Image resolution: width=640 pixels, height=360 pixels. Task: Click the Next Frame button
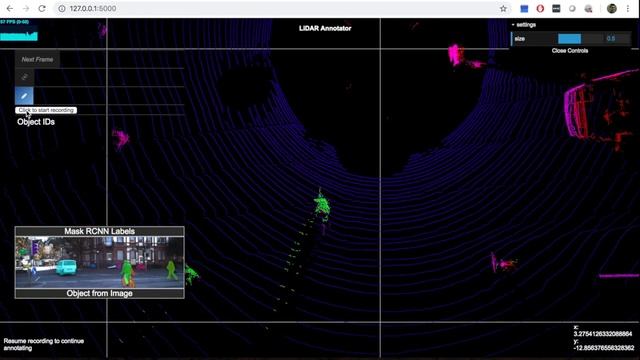pyautogui.click(x=37, y=60)
